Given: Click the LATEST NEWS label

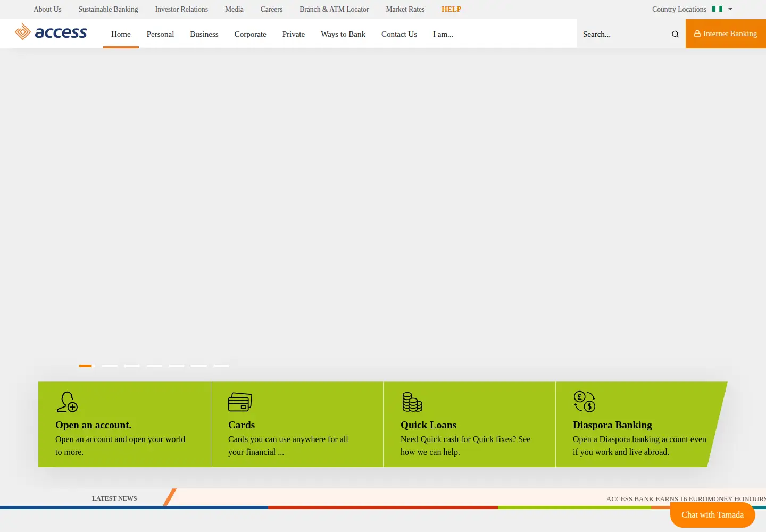Looking at the screenshot, I should coord(114,498).
